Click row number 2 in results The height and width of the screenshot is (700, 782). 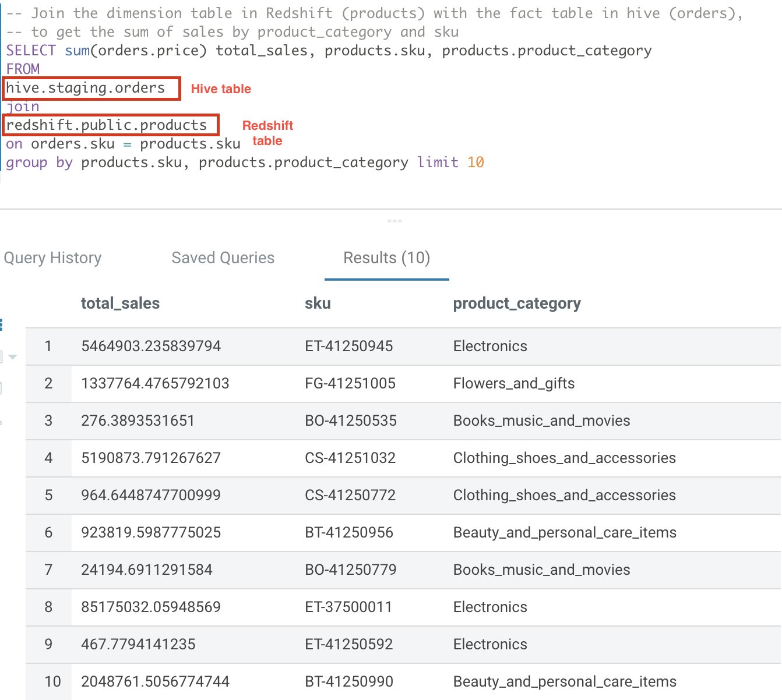click(x=48, y=383)
